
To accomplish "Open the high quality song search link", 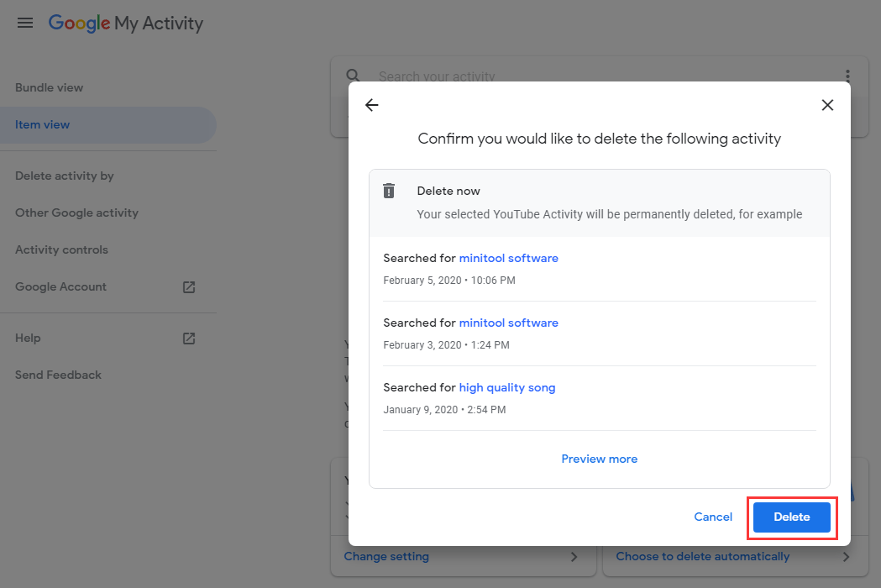I will coord(507,387).
